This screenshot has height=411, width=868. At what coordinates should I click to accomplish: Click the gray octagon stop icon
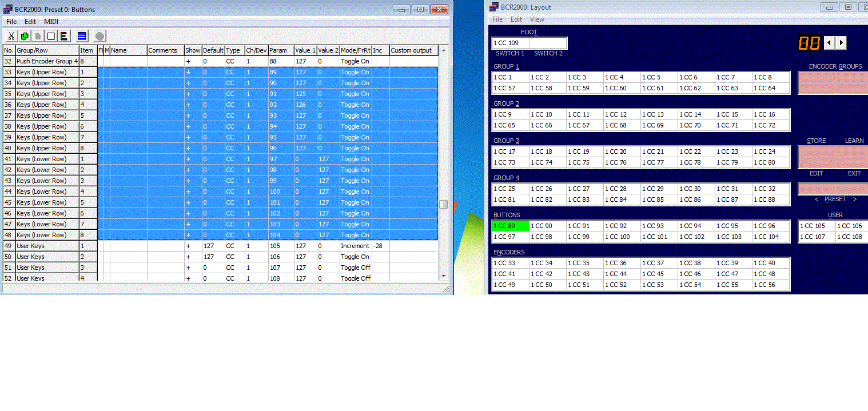tap(99, 36)
